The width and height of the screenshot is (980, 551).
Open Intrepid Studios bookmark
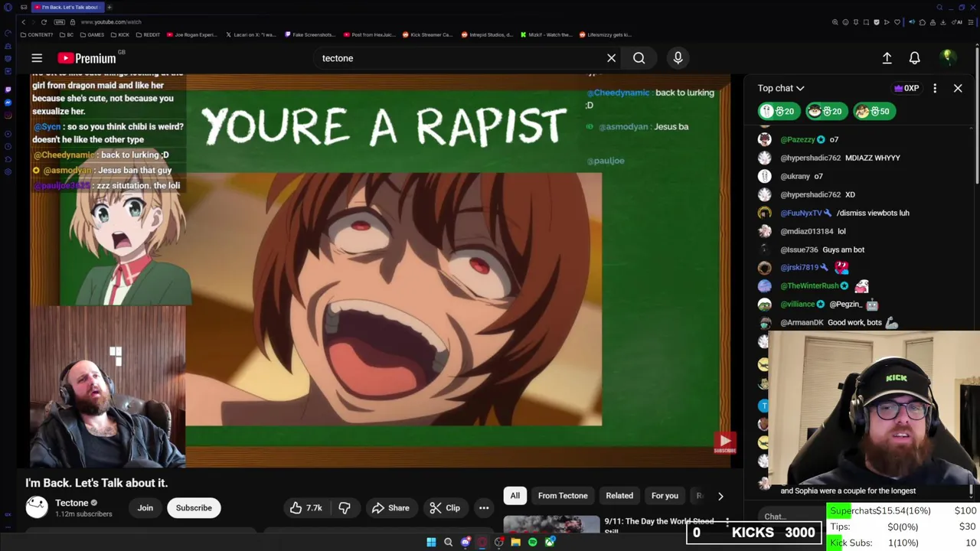485,34
